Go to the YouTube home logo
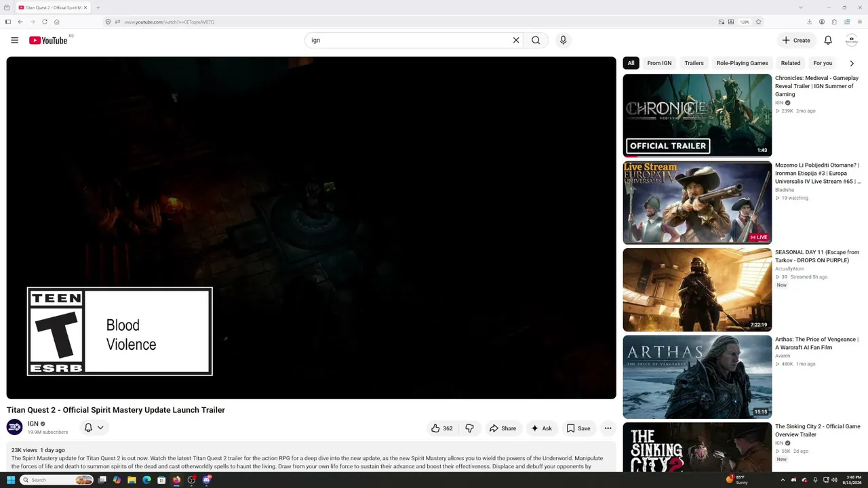 (48, 41)
